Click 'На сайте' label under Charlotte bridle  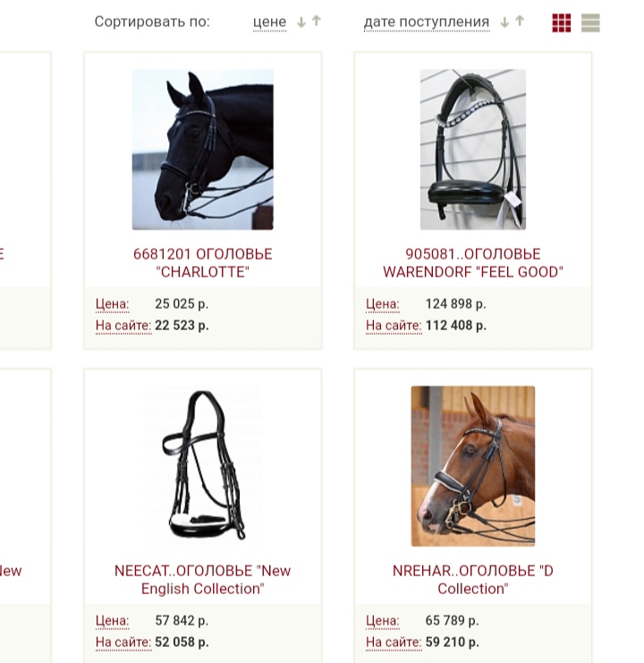point(123,326)
